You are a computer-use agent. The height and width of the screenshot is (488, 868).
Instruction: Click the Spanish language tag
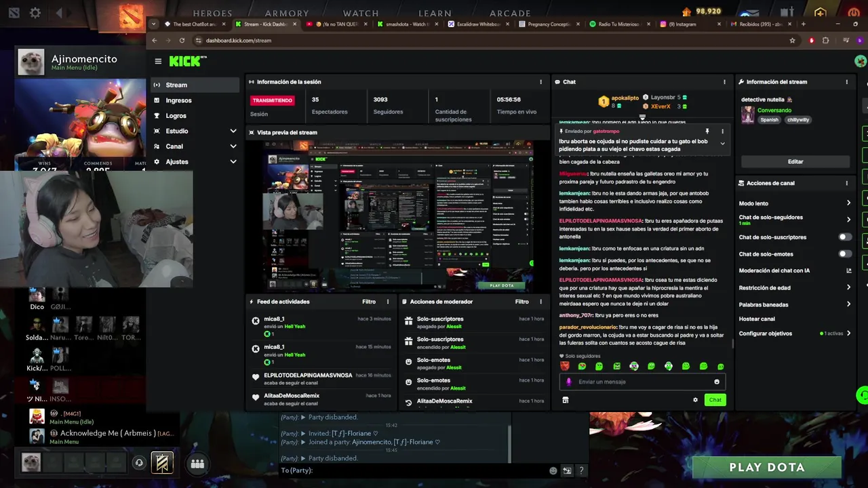(x=769, y=120)
